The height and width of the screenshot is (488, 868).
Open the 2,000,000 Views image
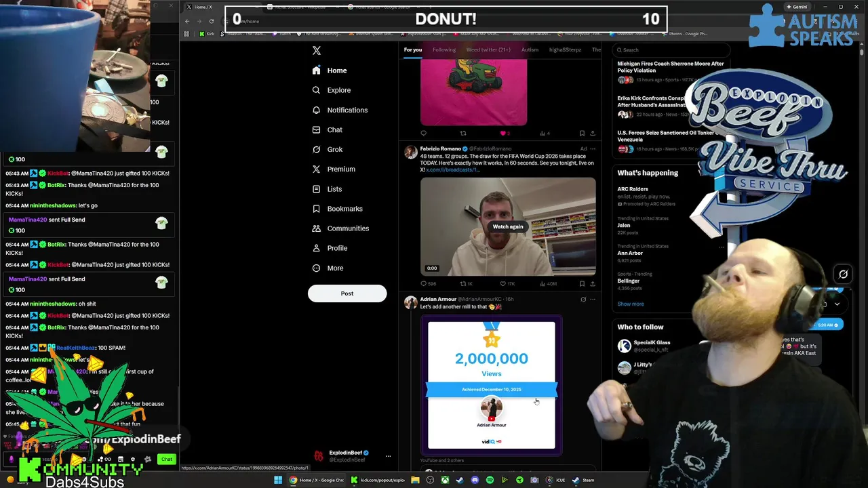click(x=492, y=384)
